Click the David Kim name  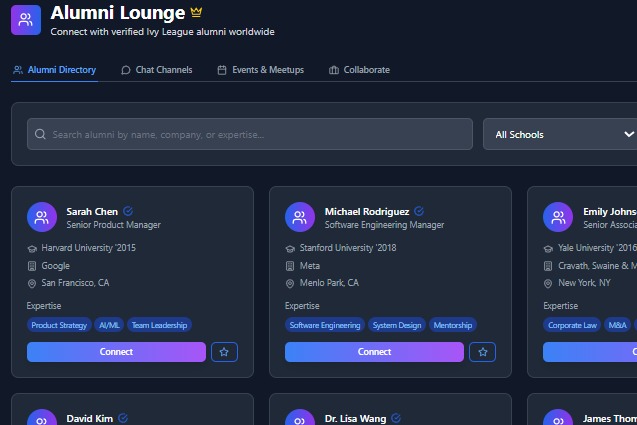[x=90, y=418]
